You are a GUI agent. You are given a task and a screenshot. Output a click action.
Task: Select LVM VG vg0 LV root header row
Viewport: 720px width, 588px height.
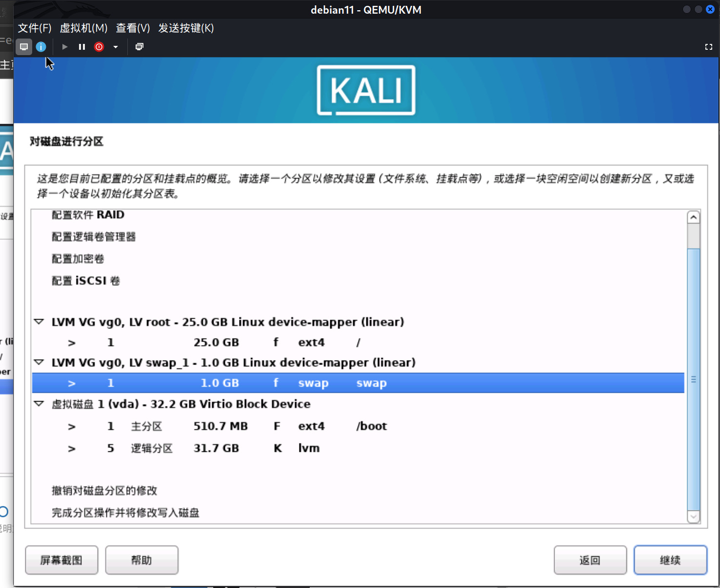tap(358, 322)
